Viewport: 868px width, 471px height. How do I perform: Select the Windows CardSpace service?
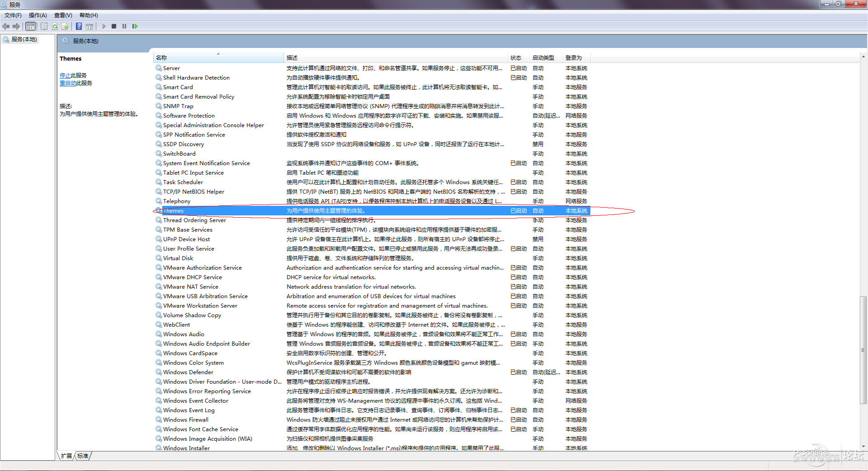372,353
